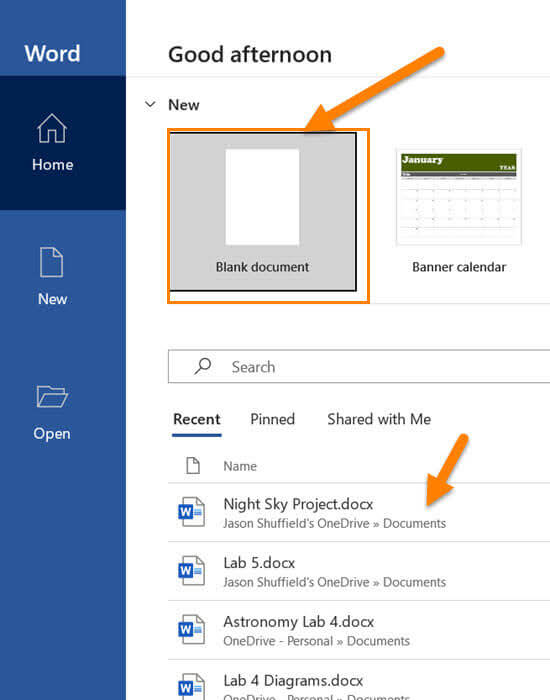Click the Open folder icon in sidebar
The image size is (550, 700).
click(52, 396)
